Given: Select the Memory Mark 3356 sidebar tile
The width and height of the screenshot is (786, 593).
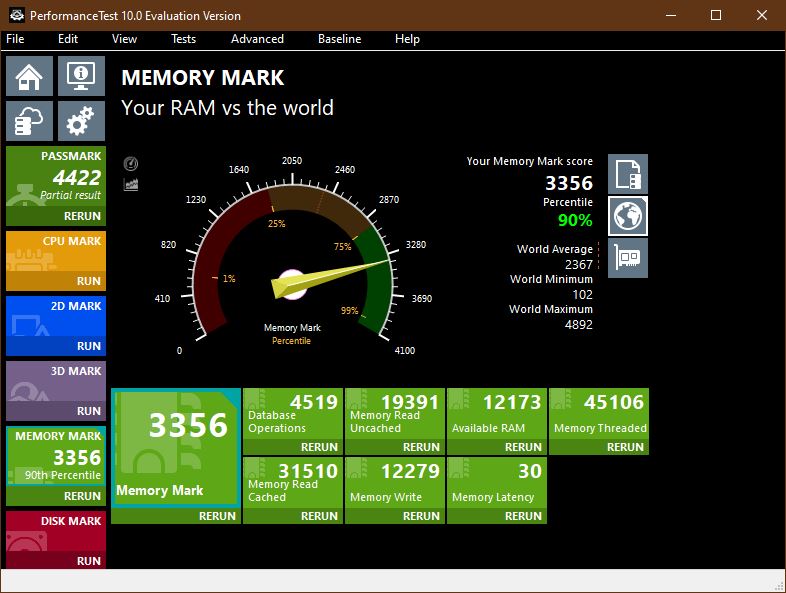Looking at the screenshot, I should 56,456.
